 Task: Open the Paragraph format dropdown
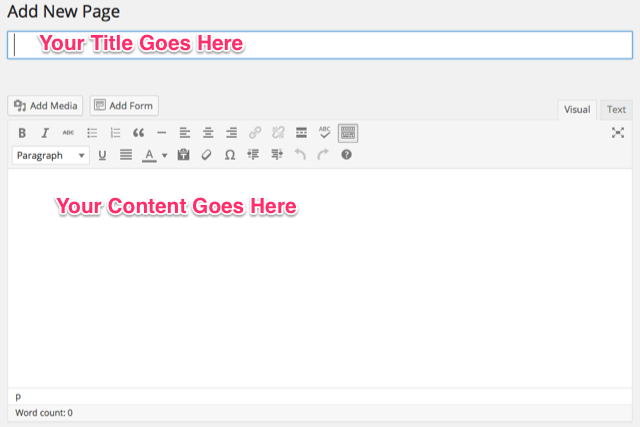click(x=51, y=156)
